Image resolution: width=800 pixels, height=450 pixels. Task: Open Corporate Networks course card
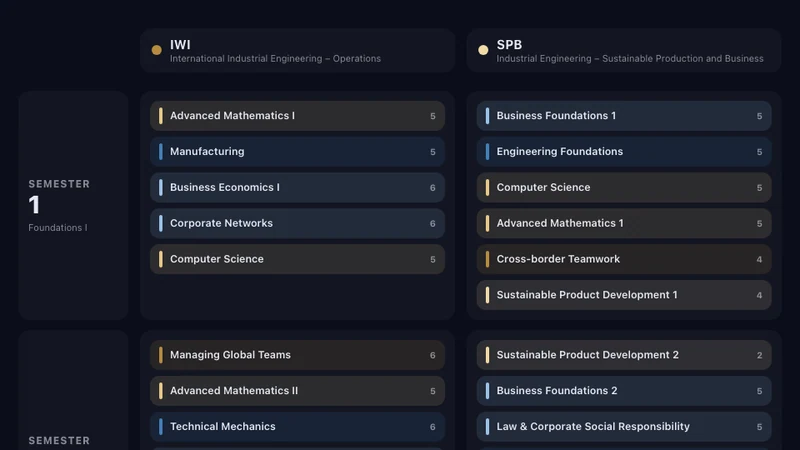tap(297, 223)
